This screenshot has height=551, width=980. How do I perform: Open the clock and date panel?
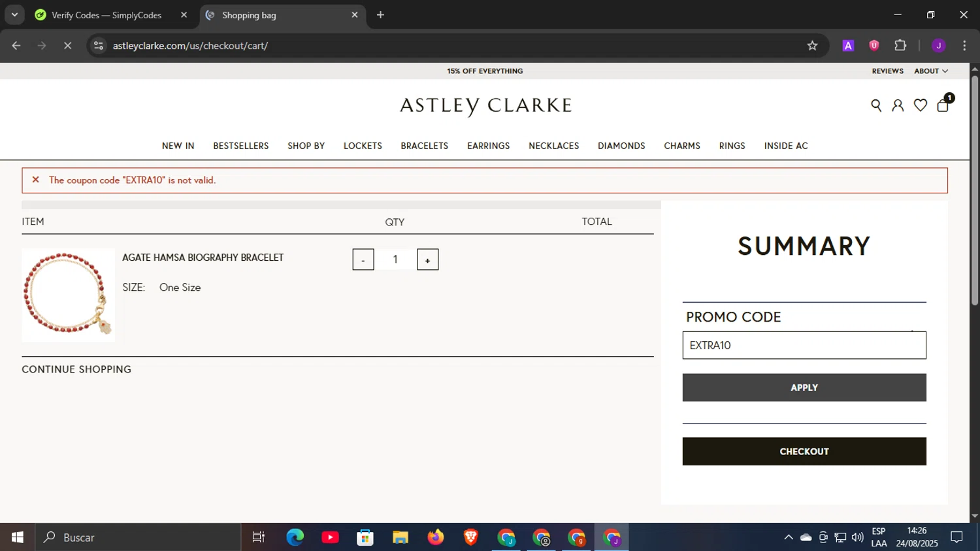pyautogui.click(x=917, y=537)
